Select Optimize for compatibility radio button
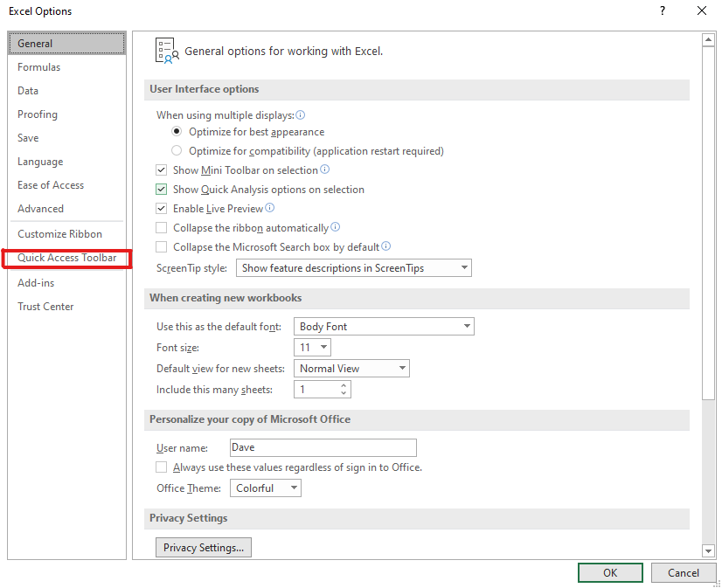The image size is (722, 588). pos(177,151)
